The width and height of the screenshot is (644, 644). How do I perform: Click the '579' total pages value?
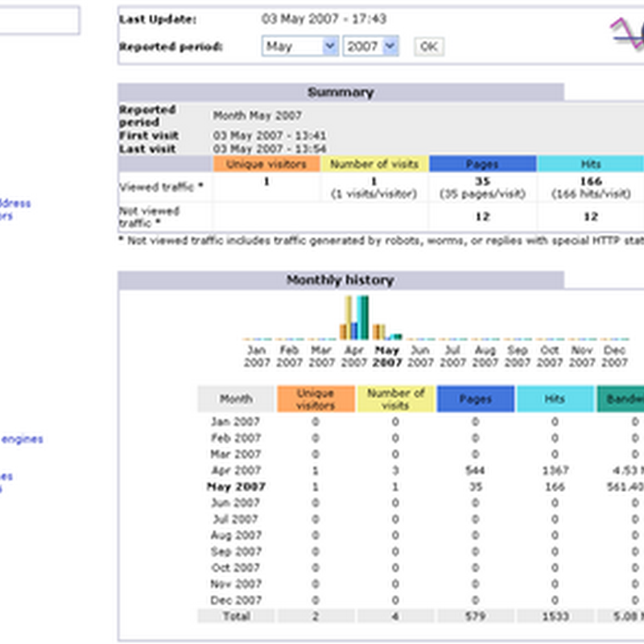coord(475,616)
